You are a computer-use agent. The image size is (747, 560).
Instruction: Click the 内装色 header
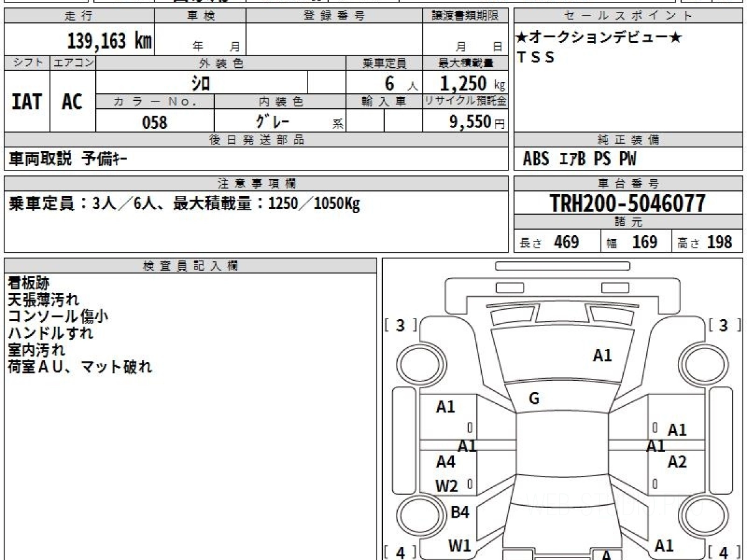(280, 101)
